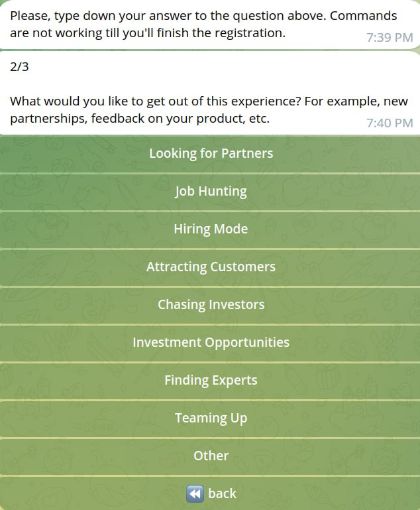Viewport: 420px width, 510px height.
Task: Choose the Finding Experts button
Action: pyautogui.click(x=211, y=381)
